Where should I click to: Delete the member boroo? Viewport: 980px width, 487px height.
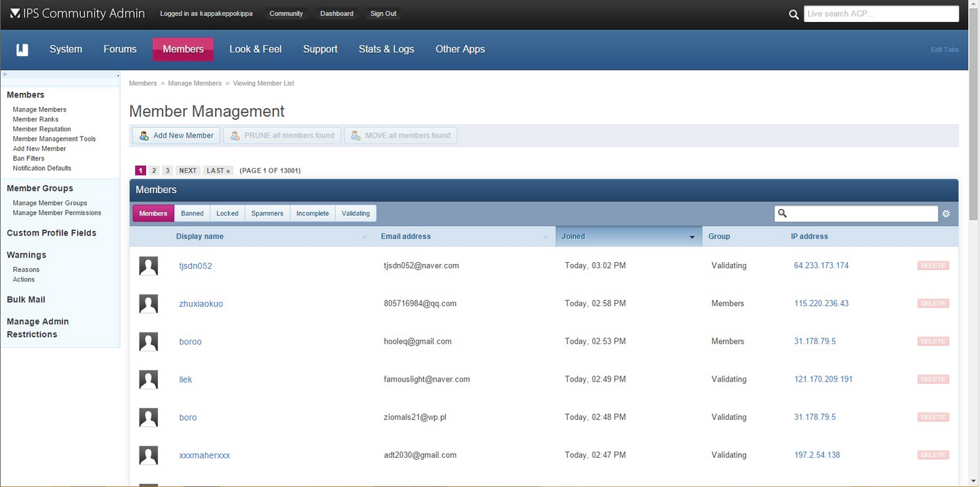click(x=933, y=342)
